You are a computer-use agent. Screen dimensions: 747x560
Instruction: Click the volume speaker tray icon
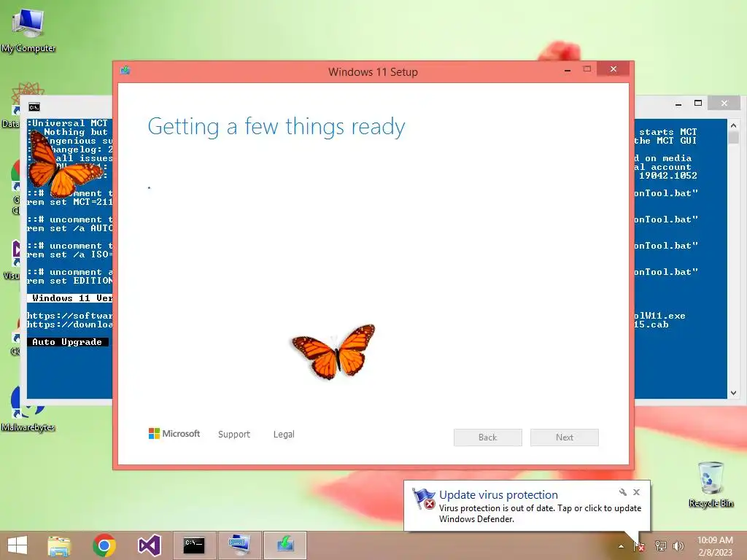678,546
